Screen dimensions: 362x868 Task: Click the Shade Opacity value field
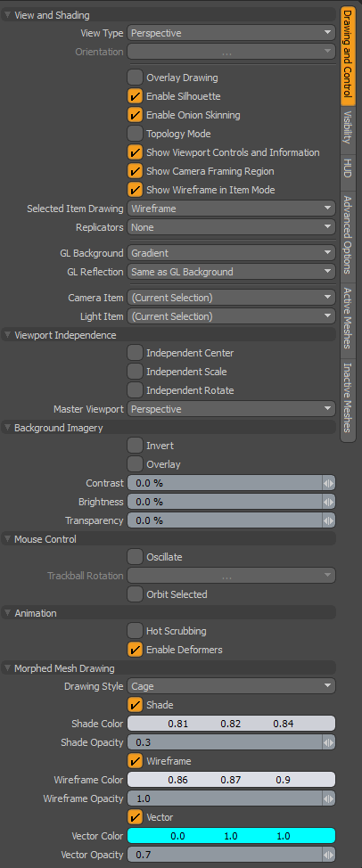[x=225, y=742]
